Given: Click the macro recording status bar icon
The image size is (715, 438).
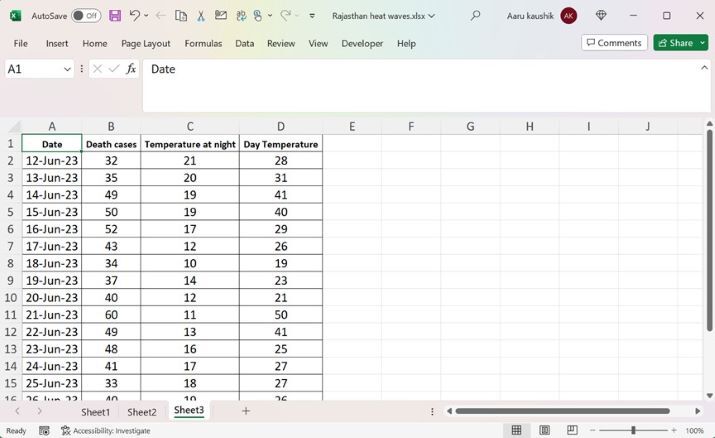Looking at the screenshot, I should click(44, 431).
